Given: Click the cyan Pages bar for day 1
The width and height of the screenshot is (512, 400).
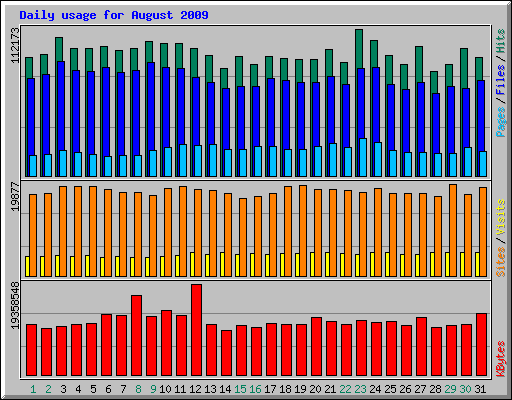Looking at the screenshot, I should (33, 166).
